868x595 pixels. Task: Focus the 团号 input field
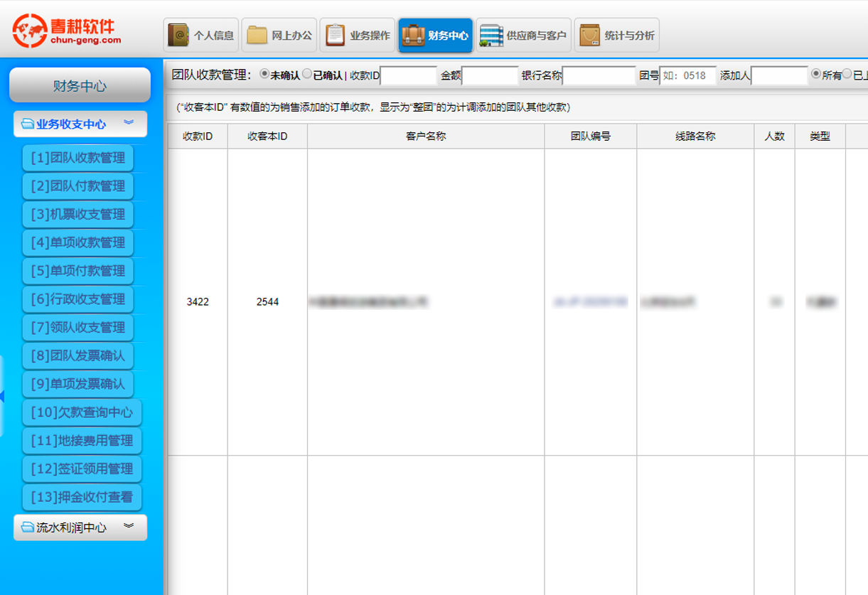click(x=687, y=75)
